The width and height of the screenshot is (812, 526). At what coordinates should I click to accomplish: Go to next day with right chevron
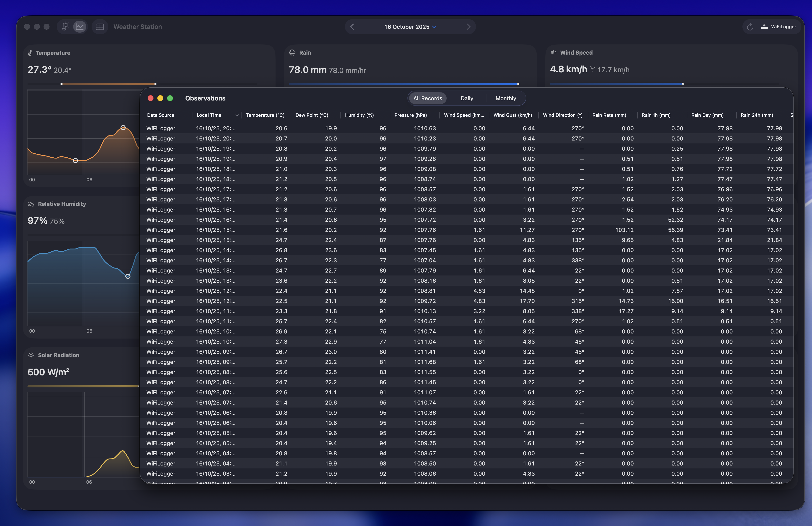pos(468,27)
